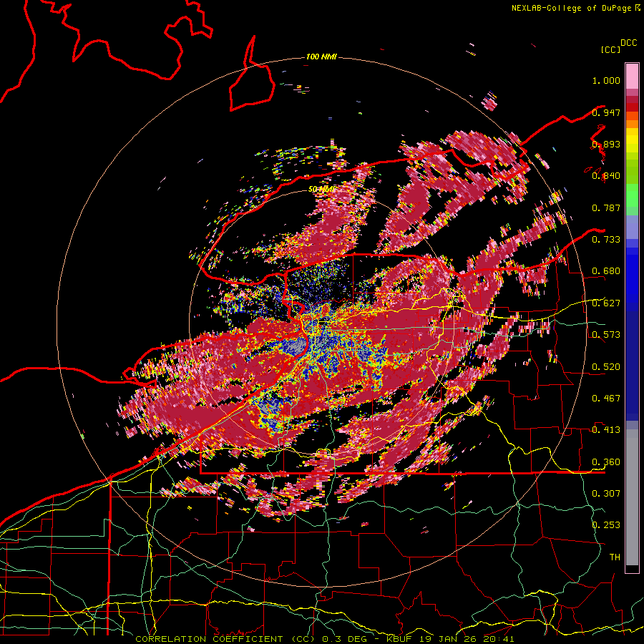Select the [CC] units label
The image size is (644, 644).
[611, 49]
